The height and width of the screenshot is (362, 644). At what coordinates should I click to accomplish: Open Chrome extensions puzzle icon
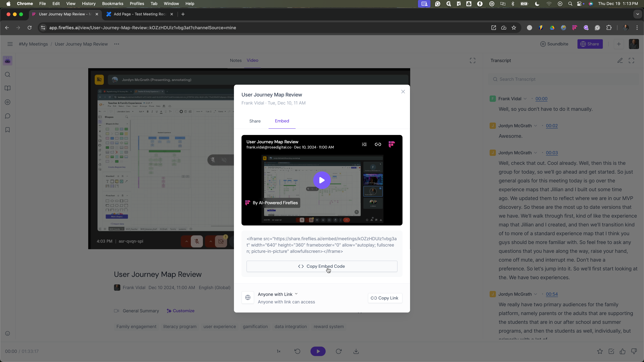tap(609, 28)
